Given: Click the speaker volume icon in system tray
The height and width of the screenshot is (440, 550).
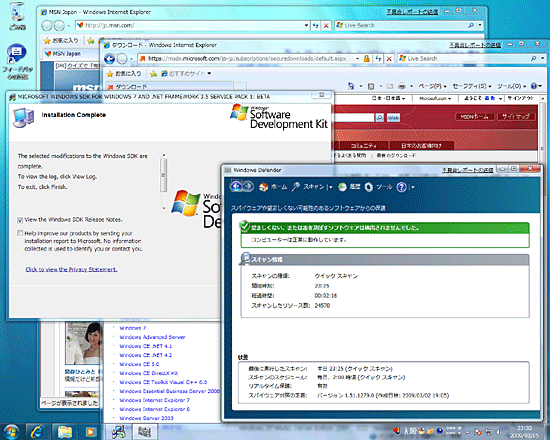Looking at the screenshot, I should pos(498,432).
